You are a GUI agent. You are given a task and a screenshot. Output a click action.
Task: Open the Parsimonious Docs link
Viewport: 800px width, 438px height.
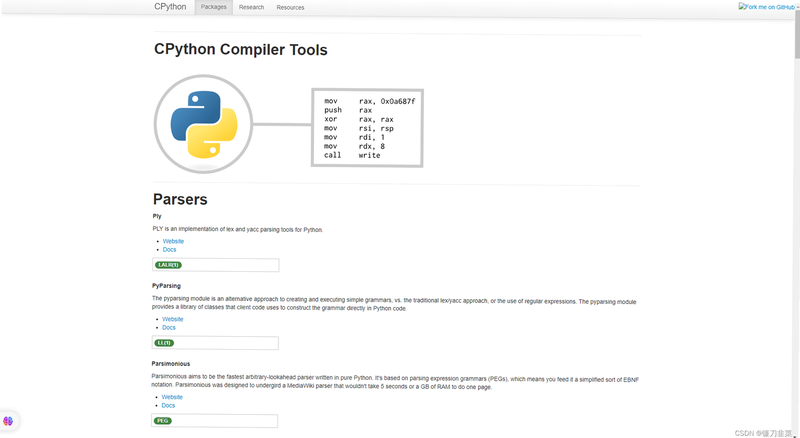click(x=168, y=405)
